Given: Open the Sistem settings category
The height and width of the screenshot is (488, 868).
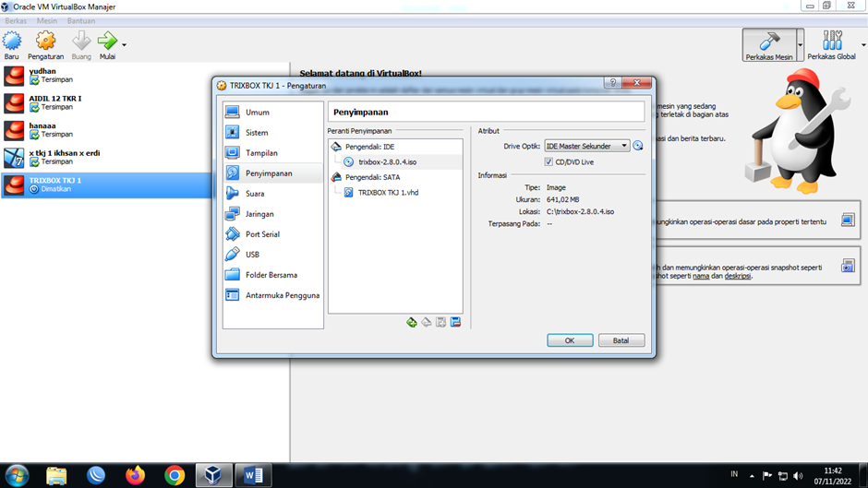Looking at the screenshot, I should 273,133.
